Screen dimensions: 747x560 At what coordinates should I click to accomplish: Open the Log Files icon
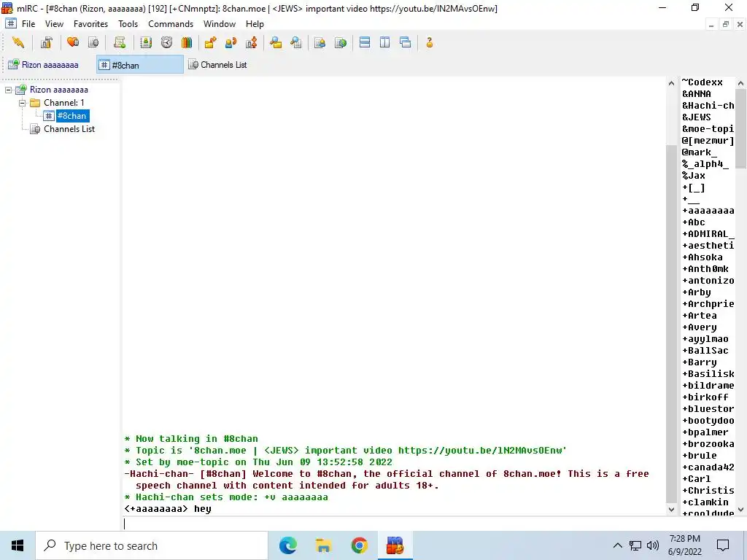(296, 42)
